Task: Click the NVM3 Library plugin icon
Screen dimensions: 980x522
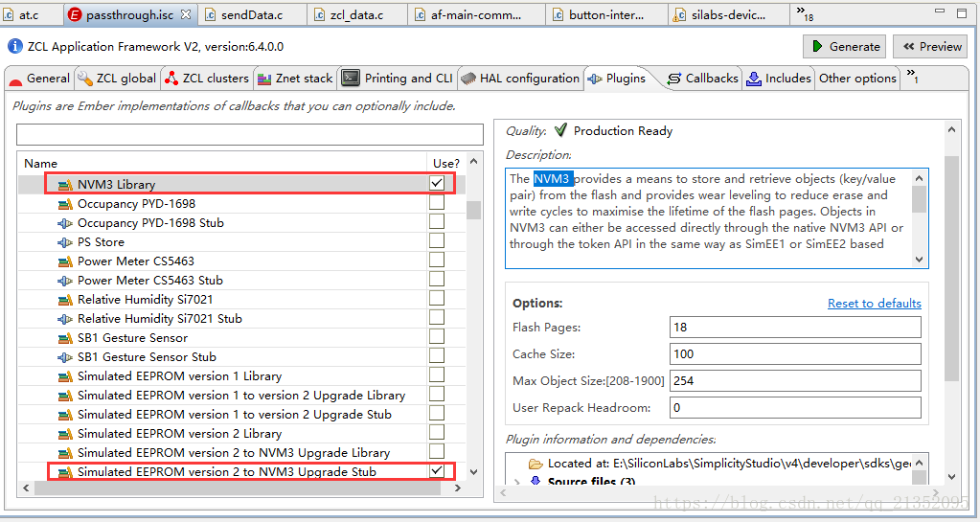Action: (x=65, y=185)
